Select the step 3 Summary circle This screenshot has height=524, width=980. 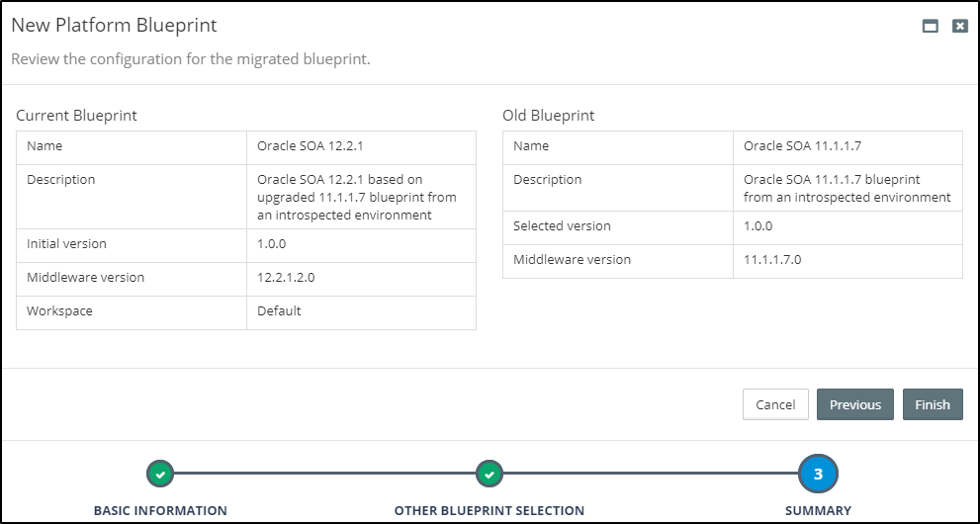[818, 475]
